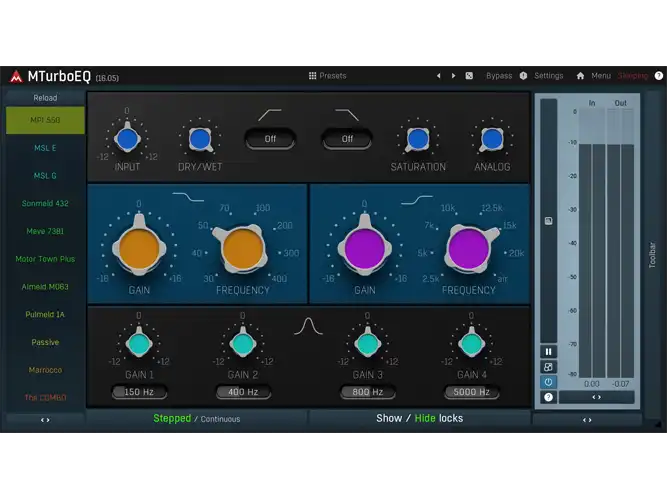Click the bell peak curve icon
This screenshot has height=500, width=667.
[x=308, y=326]
